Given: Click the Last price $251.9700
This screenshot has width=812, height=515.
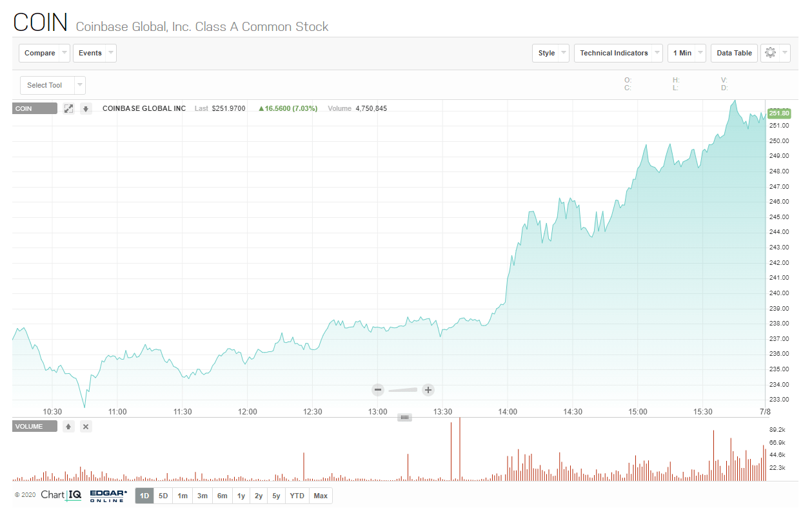Looking at the screenshot, I should pos(228,108).
